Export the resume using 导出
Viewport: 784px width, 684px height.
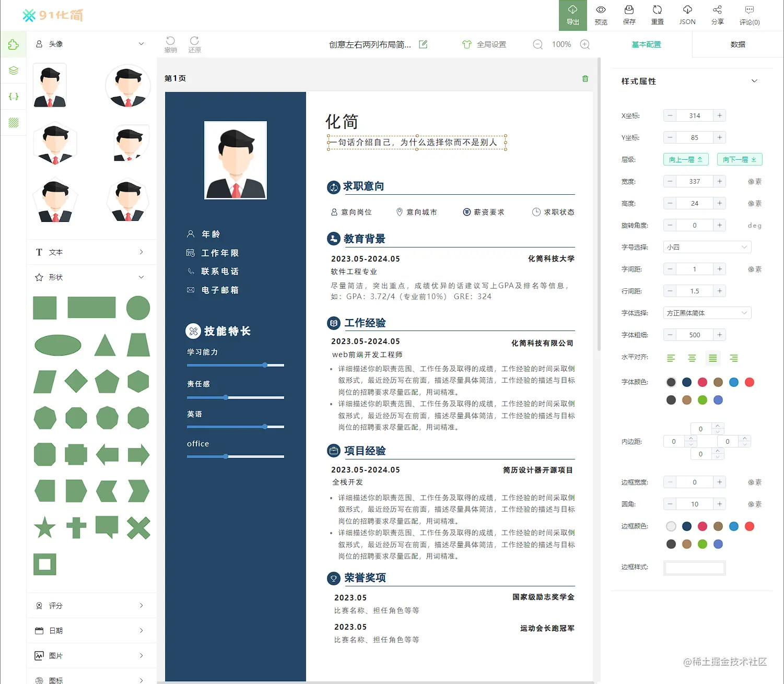[572, 15]
